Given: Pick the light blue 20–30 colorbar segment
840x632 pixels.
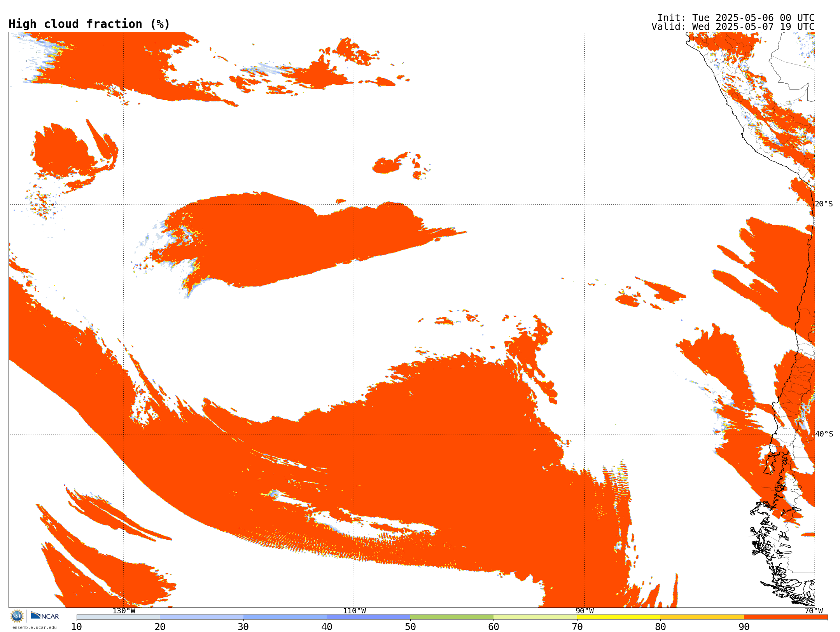Looking at the screenshot, I should pyautogui.click(x=201, y=617).
